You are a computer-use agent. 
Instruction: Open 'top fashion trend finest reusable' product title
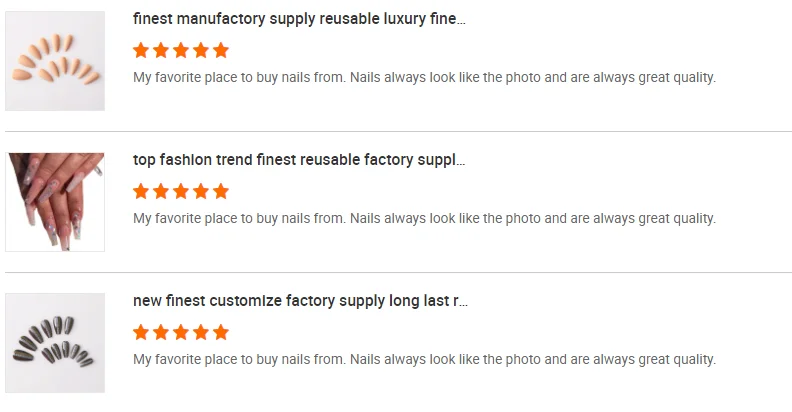[299, 160]
